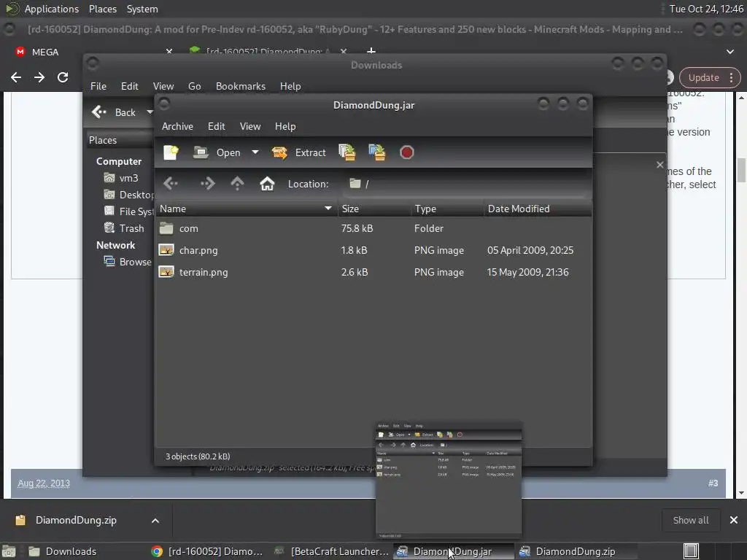Open the #3 post number link
Image resolution: width=747 pixels, height=560 pixels.
point(713,483)
